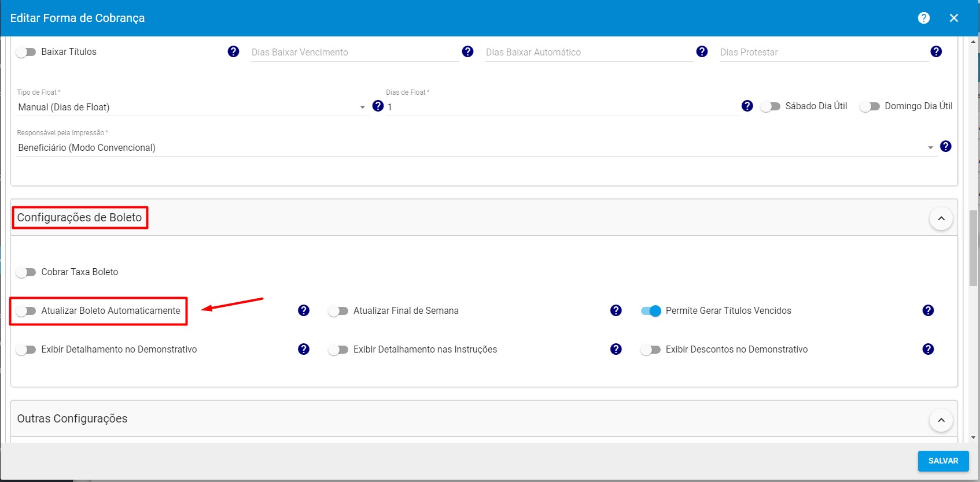This screenshot has height=482, width=980.
Task: Enable Sábado Dia Útil switch
Action: (771, 106)
